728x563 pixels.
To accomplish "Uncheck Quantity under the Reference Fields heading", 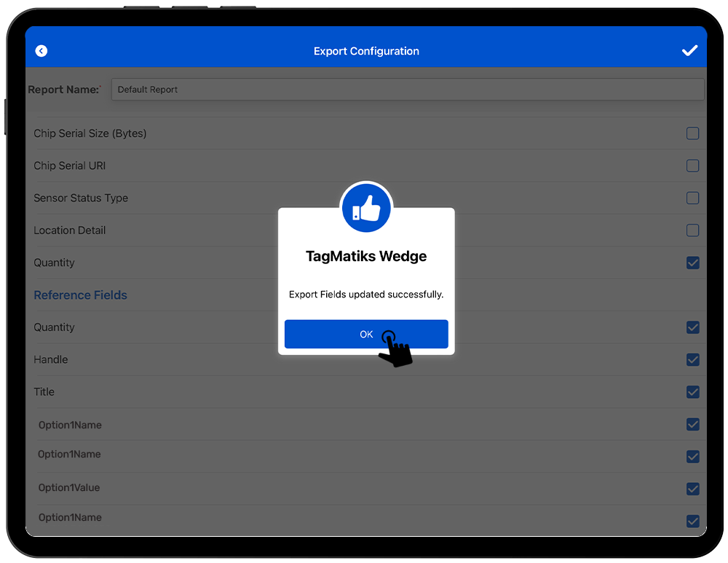I will pyautogui.click(x=692, y=327).
